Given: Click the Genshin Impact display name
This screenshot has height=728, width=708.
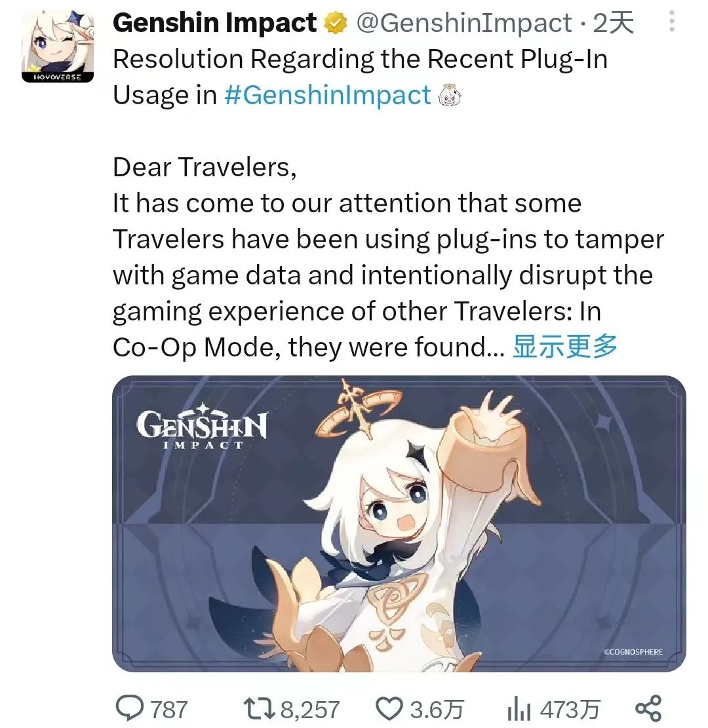Looking at the screenshot, I should pyautogui.click(x=214, y=23).
